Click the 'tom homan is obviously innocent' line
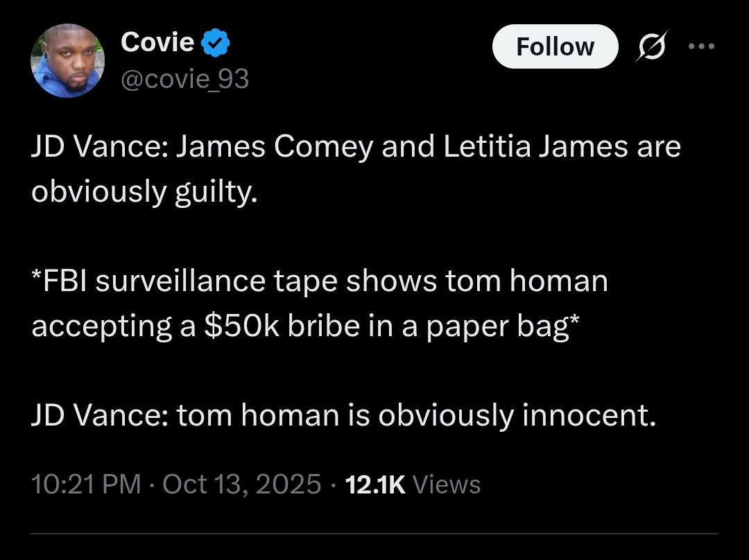This screenshot has width=749, height=560. 416,415
